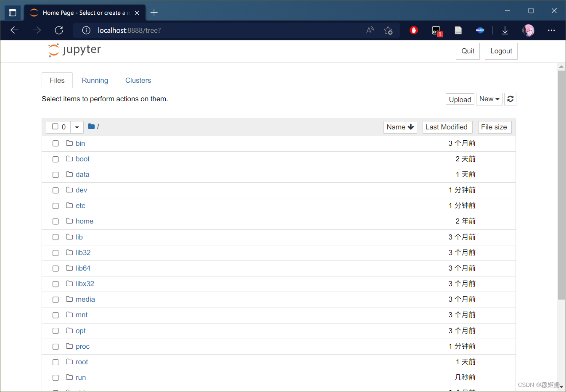This screenshot has width=566, height=392.
Task: Sort the list by Name
Action: pyautogui.click(x=400, y=127)
